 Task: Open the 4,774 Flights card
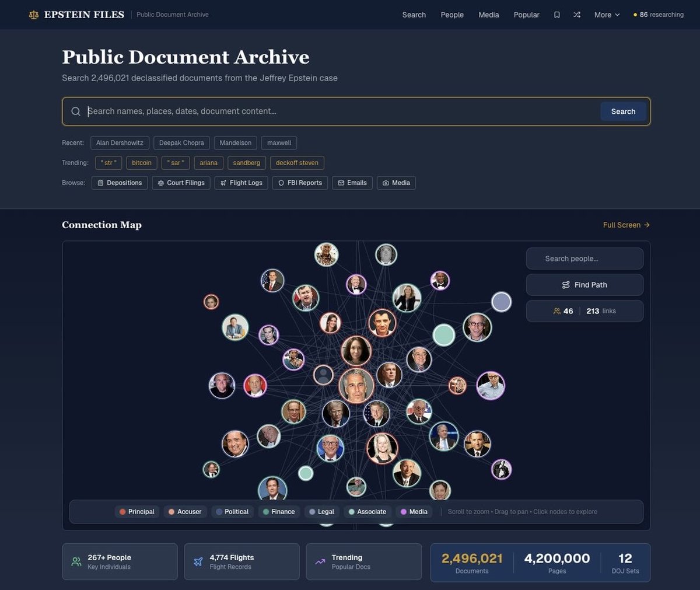click(x=242, y=562)
